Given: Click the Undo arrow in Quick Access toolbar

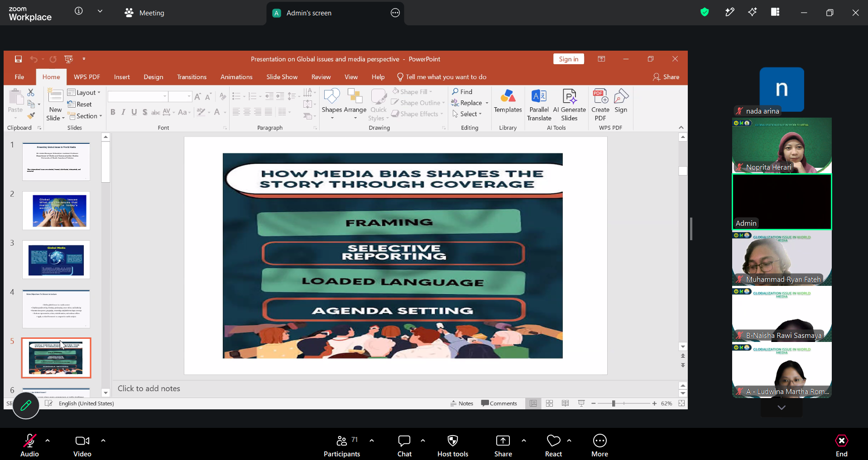Looking at the screenshot, I should (34, 59).
